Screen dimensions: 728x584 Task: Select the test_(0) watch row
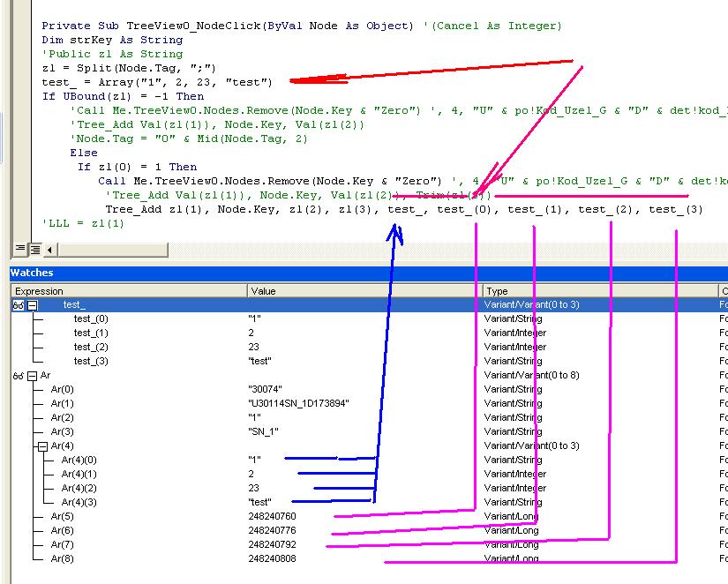[x=369, y=319]
